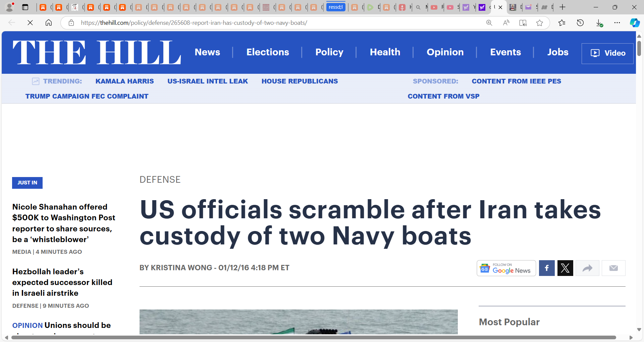Stop page loading with X button
Image resolution: width=644 pixels, height=342 pixels.
(x=30, y=23)
